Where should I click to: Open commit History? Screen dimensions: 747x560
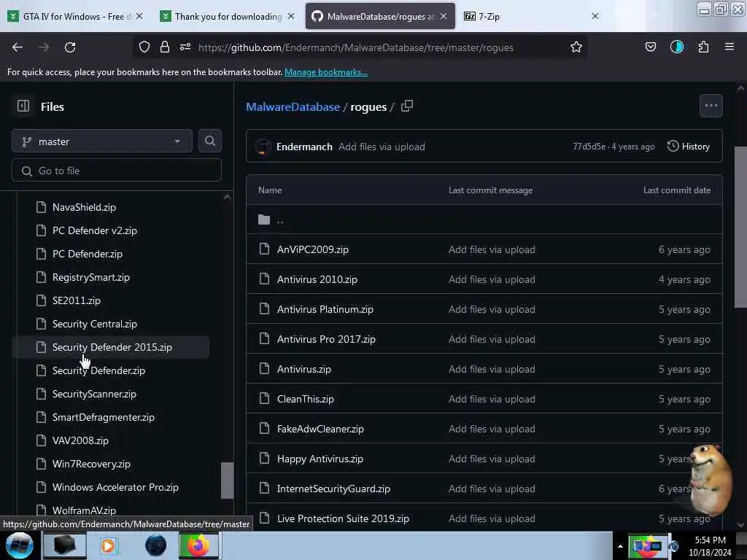(x=689, y=146)
